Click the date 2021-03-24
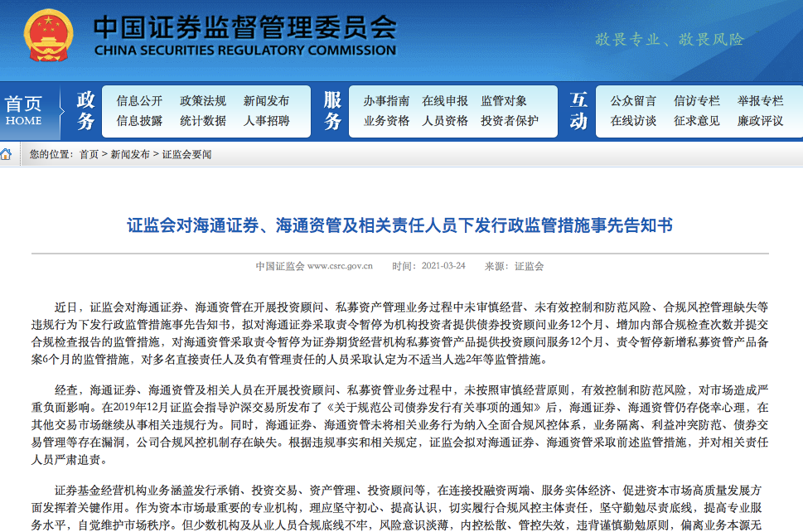Viewport: 803px width, 532px height. coord(443,266)
